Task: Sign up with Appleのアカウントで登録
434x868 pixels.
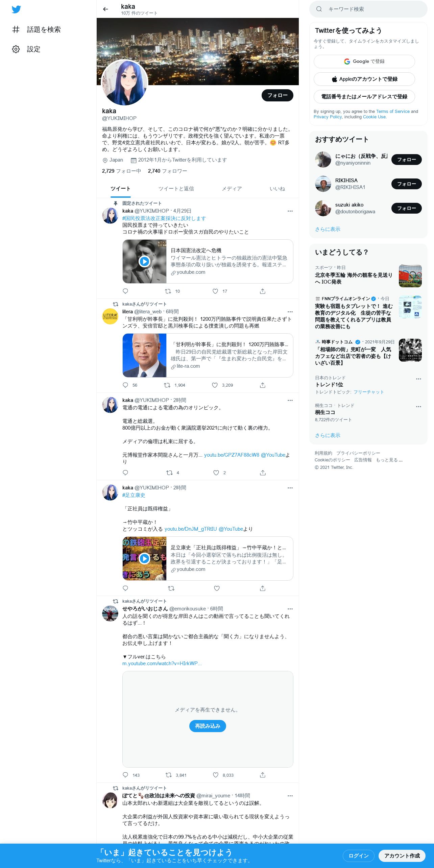Action: 364,79
